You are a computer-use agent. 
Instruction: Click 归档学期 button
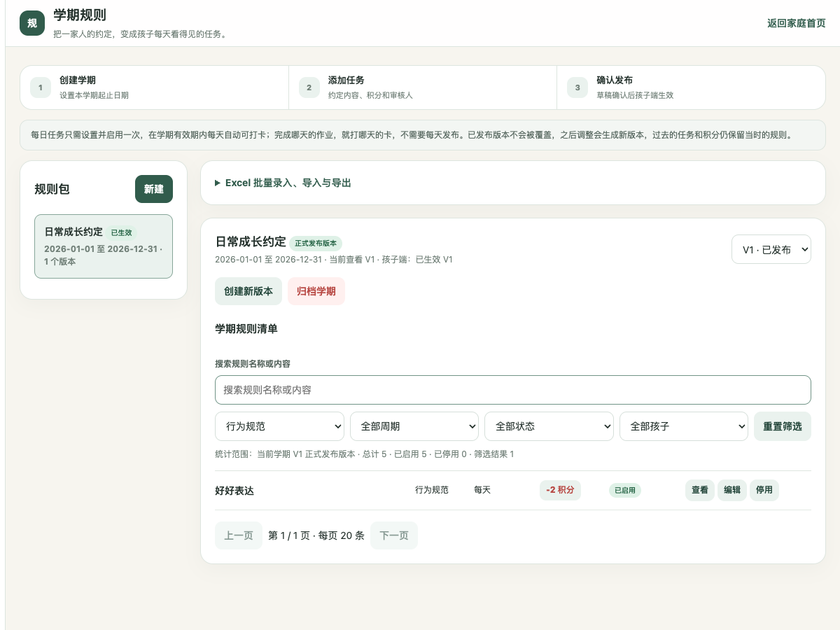tap(316, 291)
